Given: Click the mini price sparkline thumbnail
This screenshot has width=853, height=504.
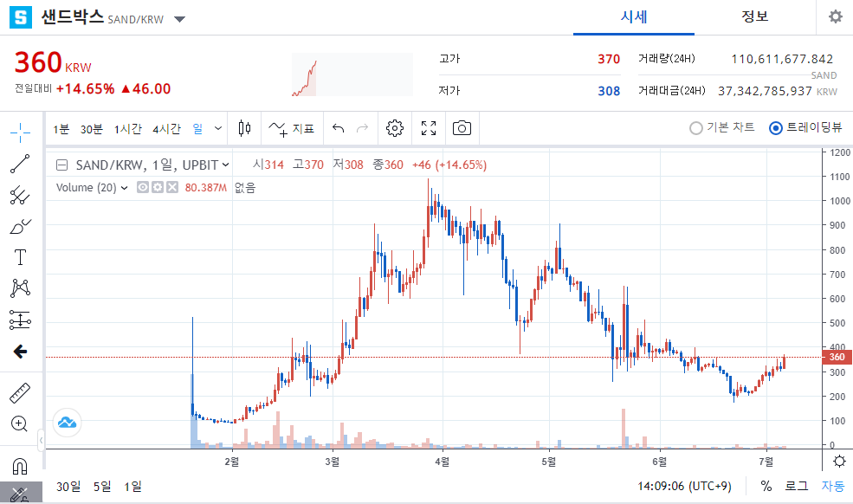Looking at the screenshot, I should 352,74.
